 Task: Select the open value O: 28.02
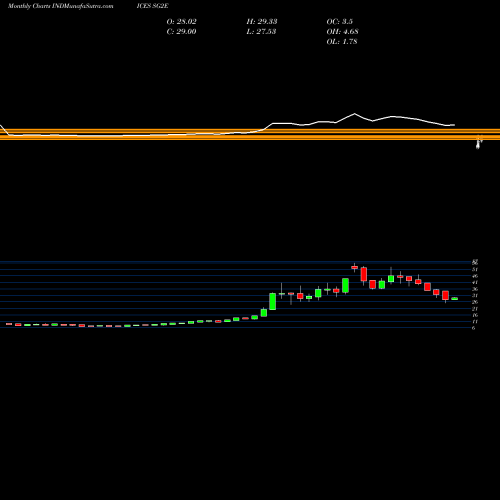(x=181, y=22)
